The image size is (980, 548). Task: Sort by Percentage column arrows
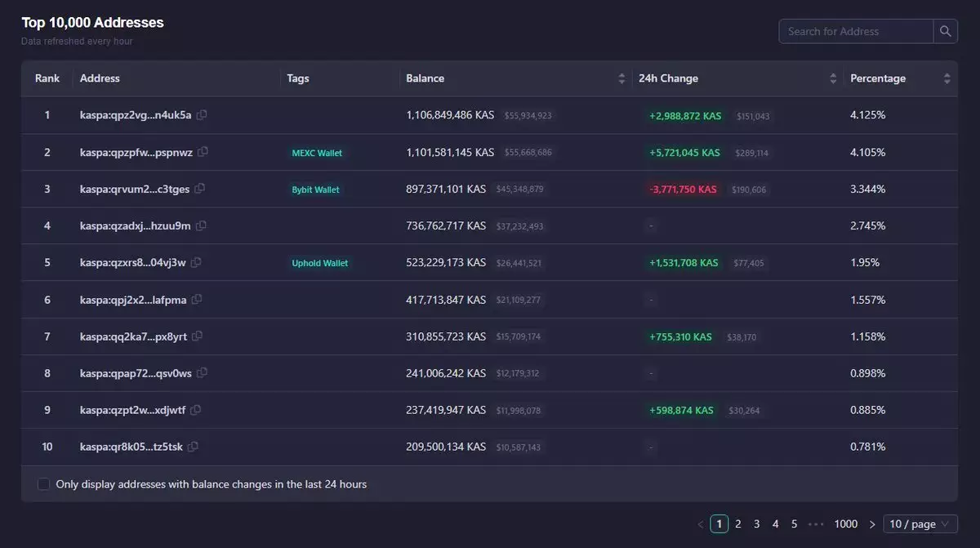(947, 78)
